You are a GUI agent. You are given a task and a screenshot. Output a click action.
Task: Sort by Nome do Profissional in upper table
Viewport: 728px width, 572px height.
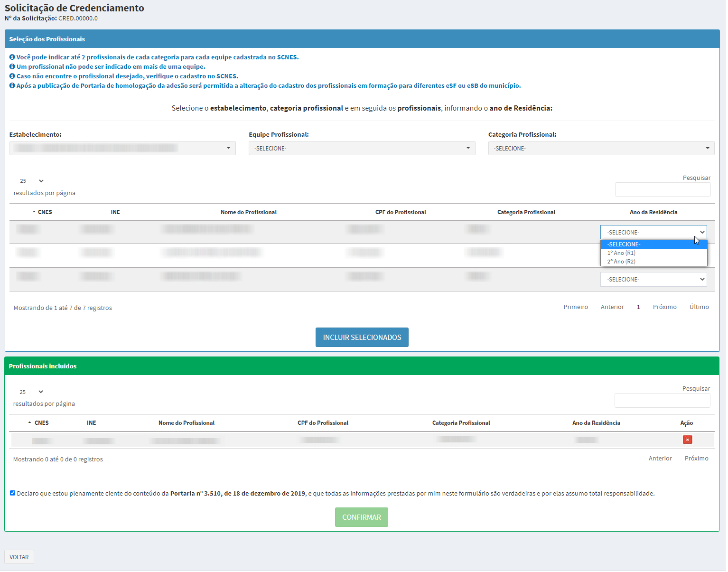(x=248, y=212)
